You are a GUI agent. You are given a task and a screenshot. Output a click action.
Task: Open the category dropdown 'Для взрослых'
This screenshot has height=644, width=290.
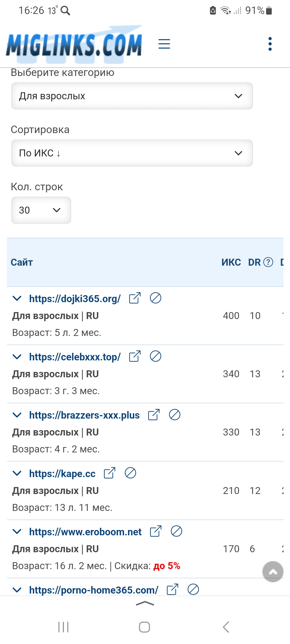(x=132, y=96)
